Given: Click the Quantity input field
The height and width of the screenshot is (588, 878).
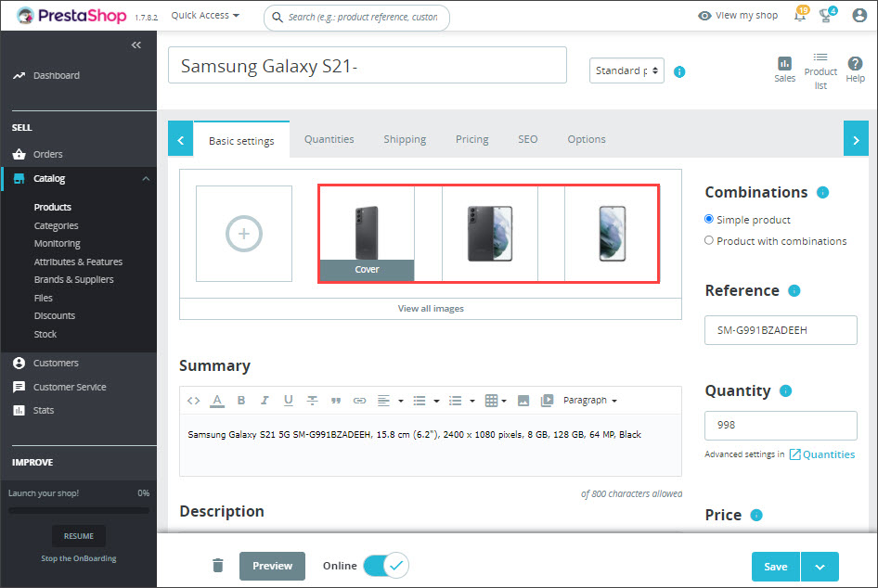Looking at the screenshot, I should [x=781, y=425].
